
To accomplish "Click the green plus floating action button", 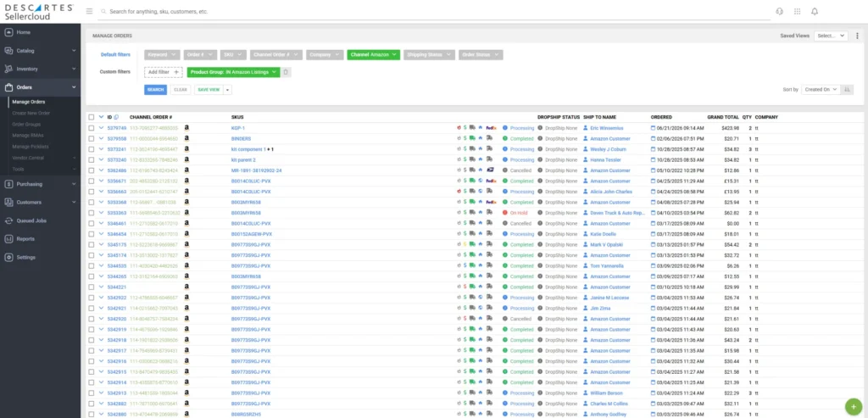I will (x=853, y=407).
